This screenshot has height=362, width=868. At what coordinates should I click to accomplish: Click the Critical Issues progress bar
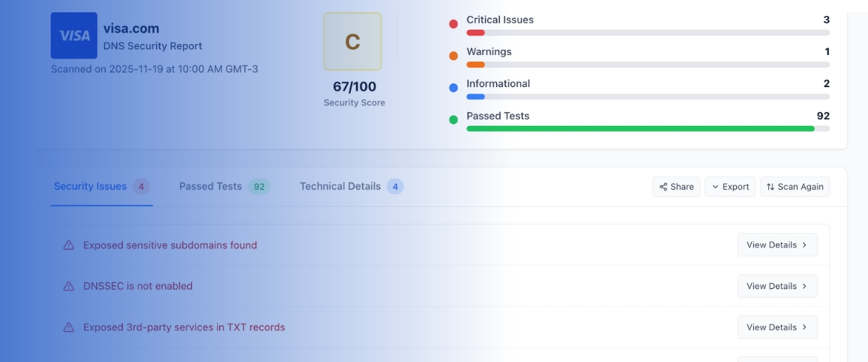(648, 33)
